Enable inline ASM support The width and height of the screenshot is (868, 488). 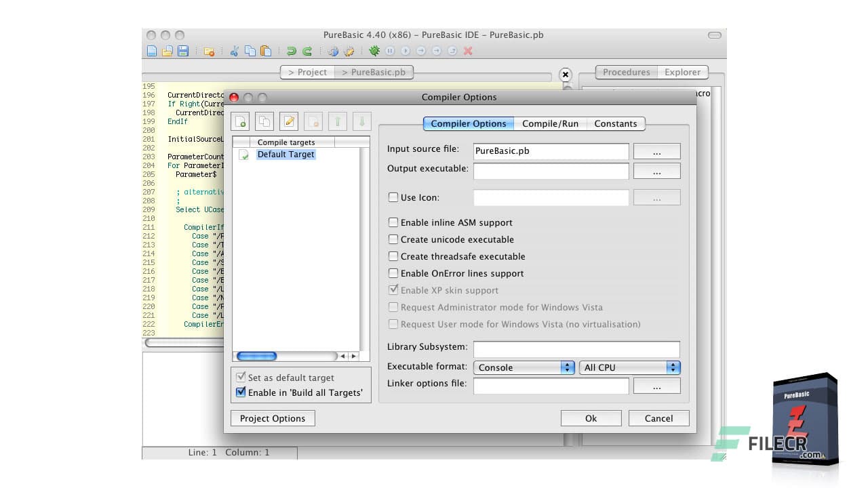coord(393,222)
